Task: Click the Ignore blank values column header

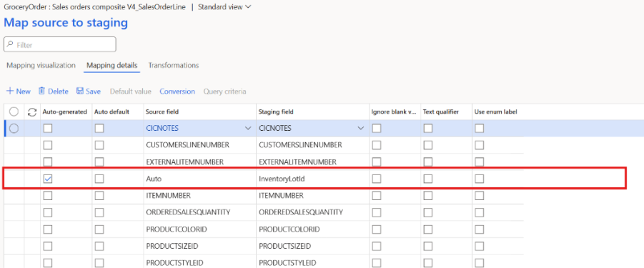Action: [394, 111]
